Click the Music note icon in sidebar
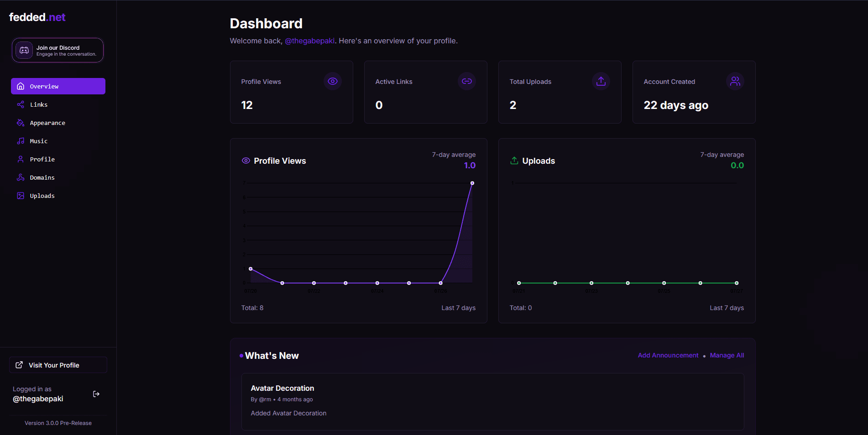 coord(21,141)
